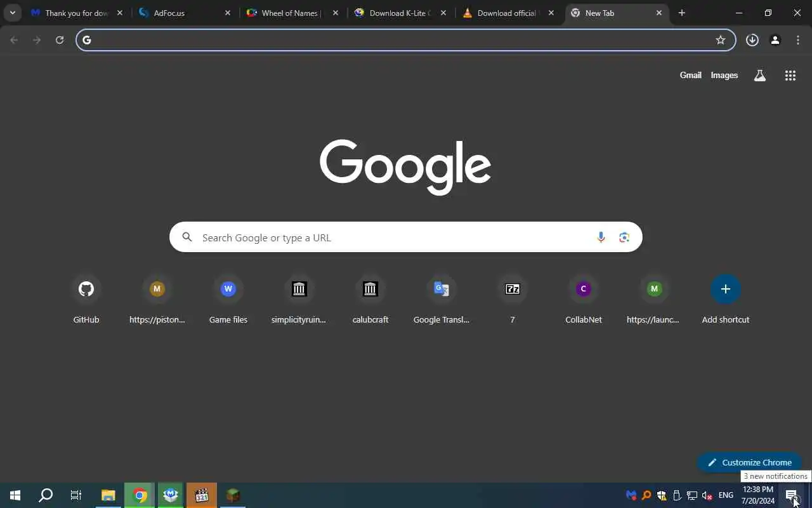Close the New Tab tab
This screenshot has height=508, width=812.
(x=659, y=13)
